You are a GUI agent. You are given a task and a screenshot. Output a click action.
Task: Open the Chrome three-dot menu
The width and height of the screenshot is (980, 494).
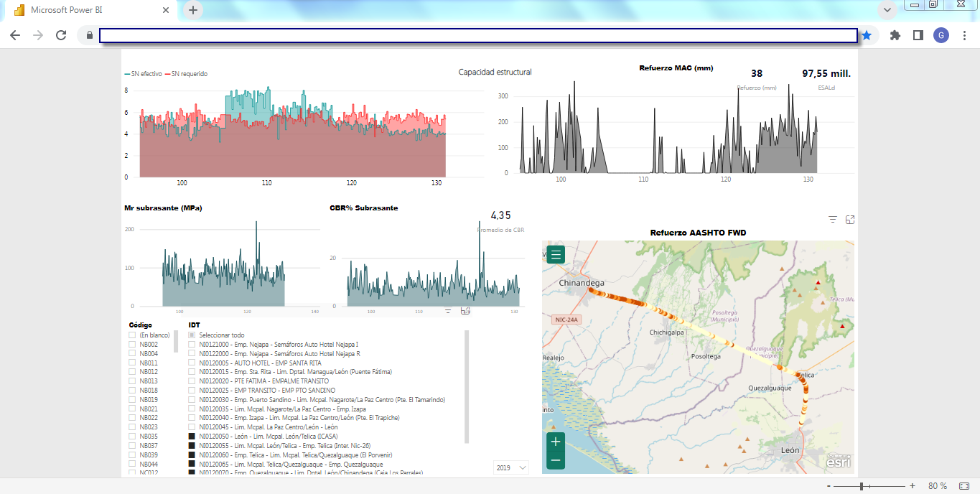[x=964, y=35]
